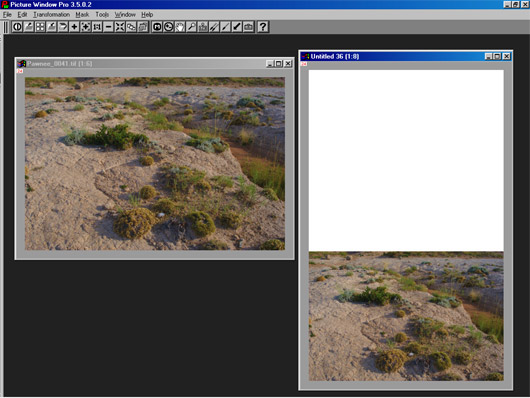
Task: Click the Picture Window Pro application icon
Action: click(5, 4)
